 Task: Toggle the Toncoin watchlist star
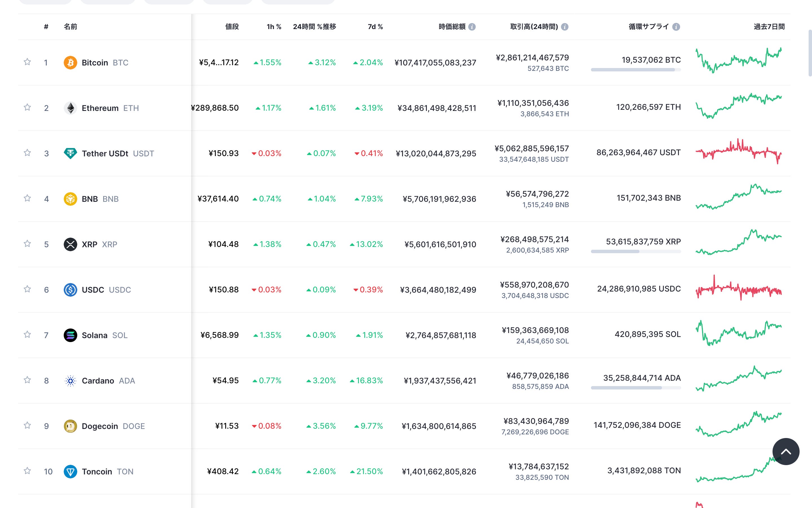[27, 471]
